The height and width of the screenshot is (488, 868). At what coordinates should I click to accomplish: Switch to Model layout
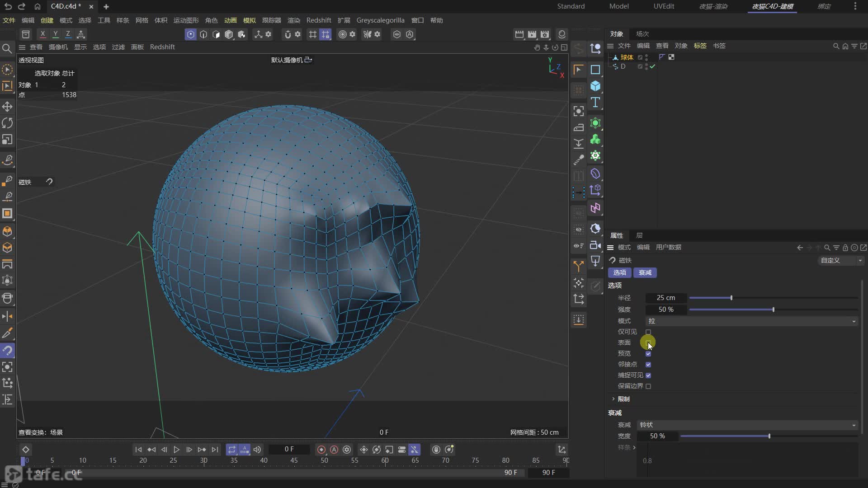619,6
